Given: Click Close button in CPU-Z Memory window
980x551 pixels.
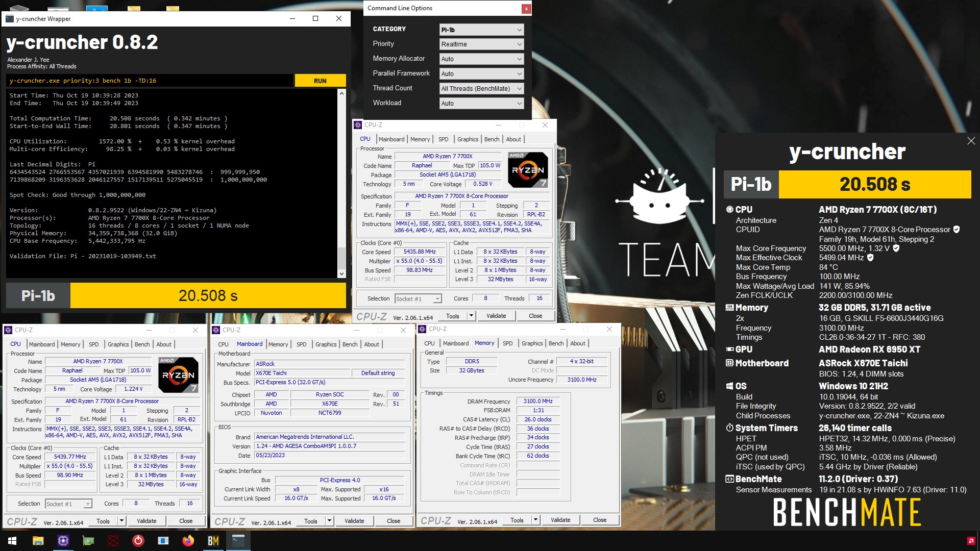Looking at the screenshot, I should [x=600, y=520].
